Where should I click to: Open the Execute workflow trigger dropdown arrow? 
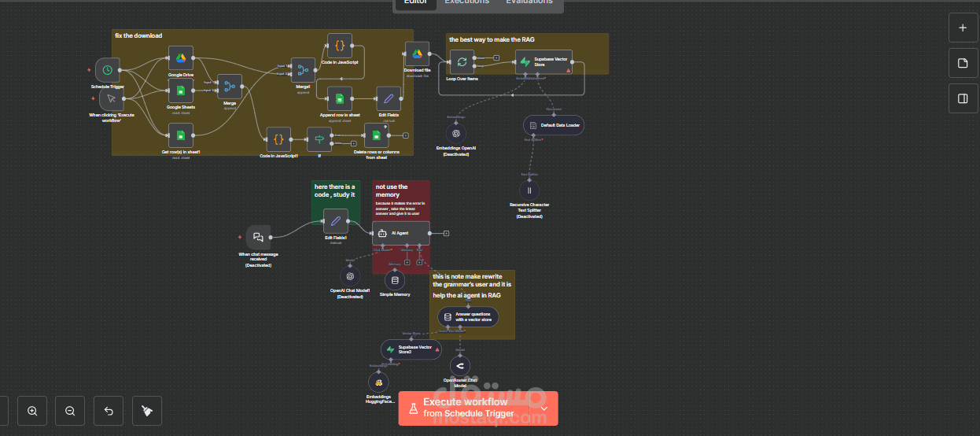coord(543,408)
